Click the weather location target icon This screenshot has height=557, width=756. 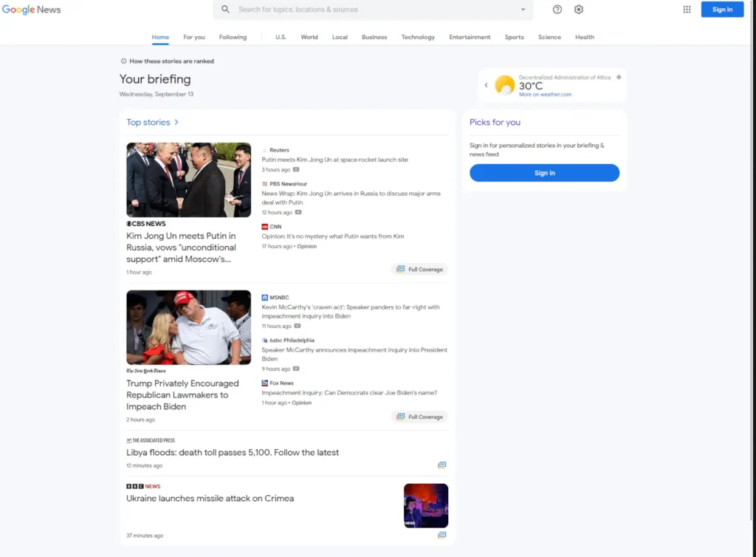coord(619,77)
